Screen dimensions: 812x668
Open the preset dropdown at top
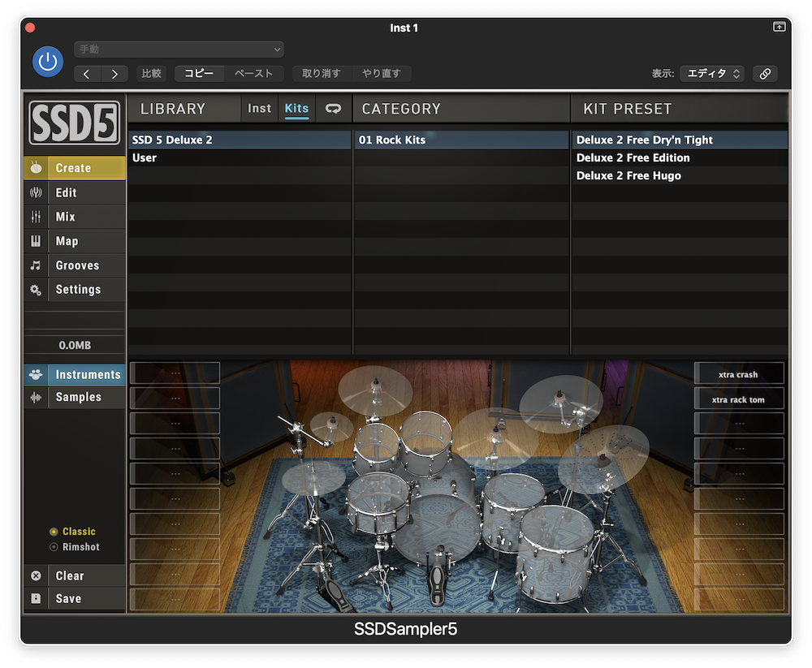[x=179, y=50]
